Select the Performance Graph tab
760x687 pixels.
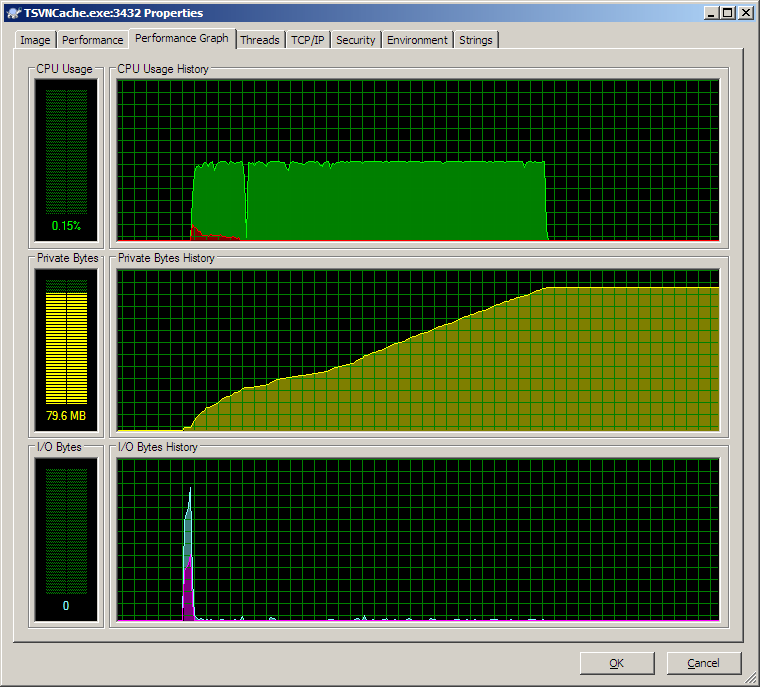(x=182, y=38)
